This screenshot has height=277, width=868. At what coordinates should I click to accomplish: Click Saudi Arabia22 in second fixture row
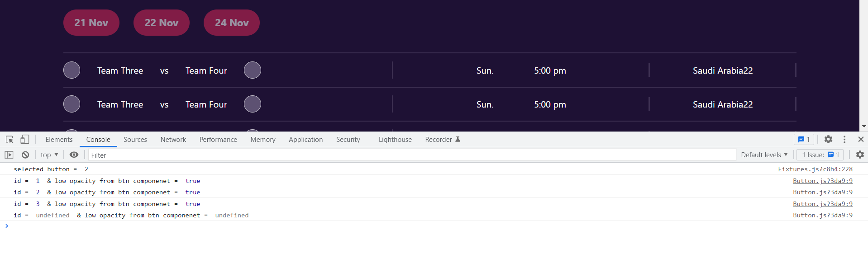pos(723,104)
